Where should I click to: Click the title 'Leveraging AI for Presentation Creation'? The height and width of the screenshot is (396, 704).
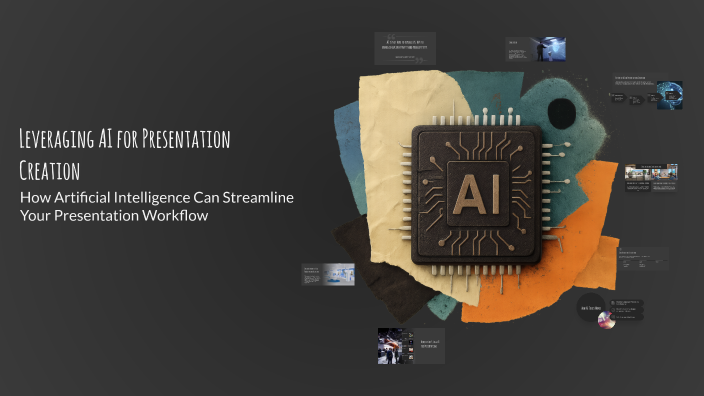coord(125,154)
